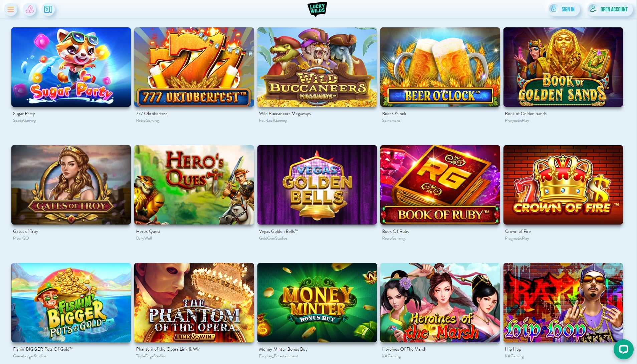The width and height of the screenshot is (637, 364).
Task: Click the Open Account button
Action: [609, 9]
